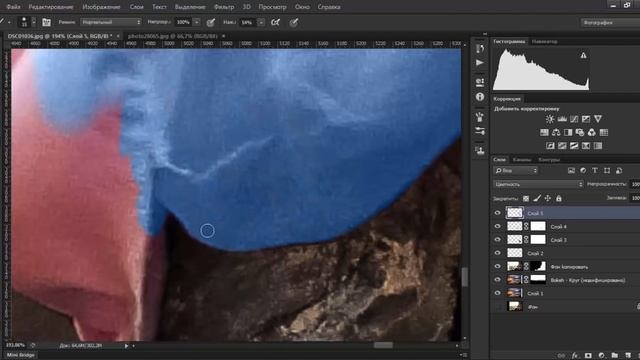Open the Info panel icon
640x360 pixels.
(480, 97)
